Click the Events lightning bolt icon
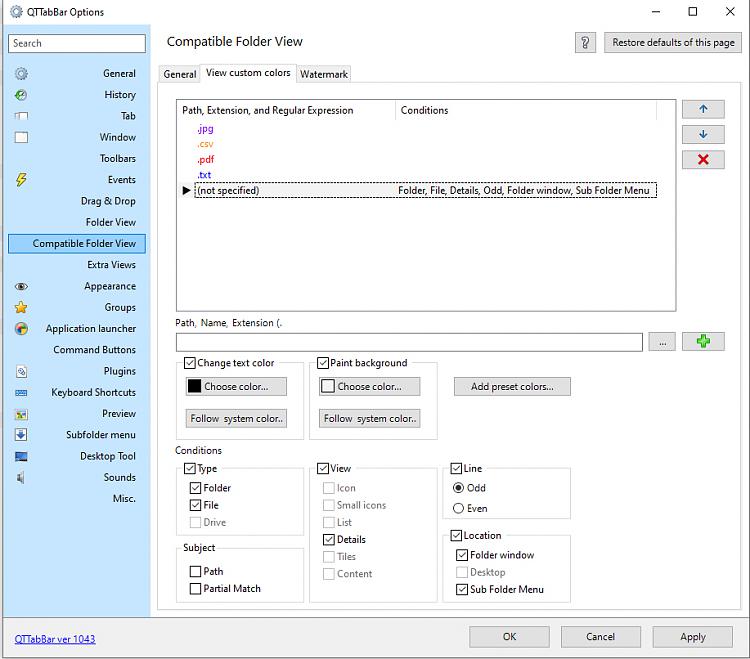The width and height of the screenshot is (750, 659). coord(21,180)
